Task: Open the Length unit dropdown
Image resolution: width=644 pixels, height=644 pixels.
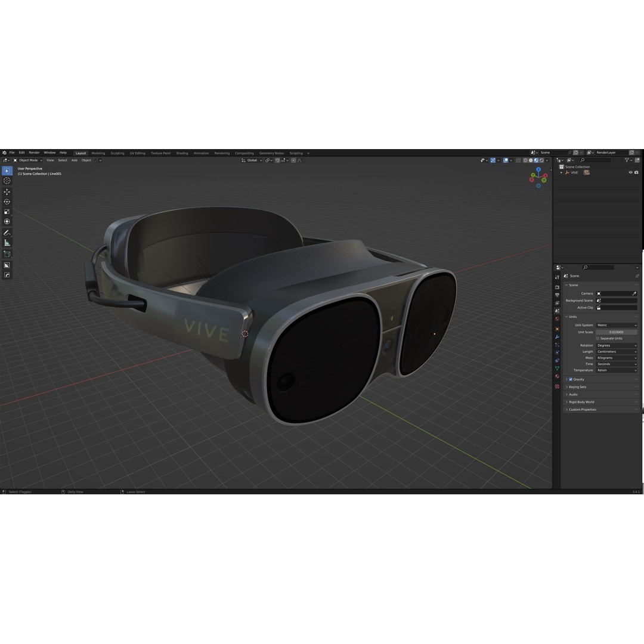Action: click(x=615, y=352)
